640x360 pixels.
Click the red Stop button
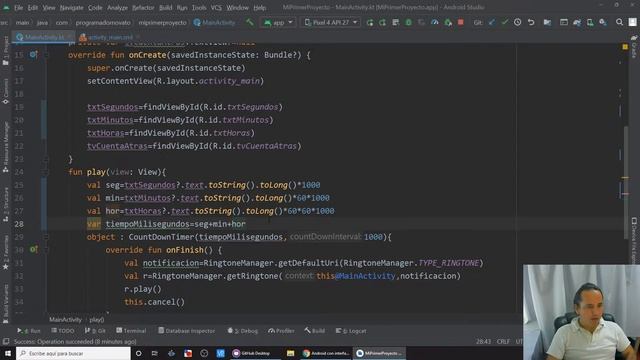(461, 22)
